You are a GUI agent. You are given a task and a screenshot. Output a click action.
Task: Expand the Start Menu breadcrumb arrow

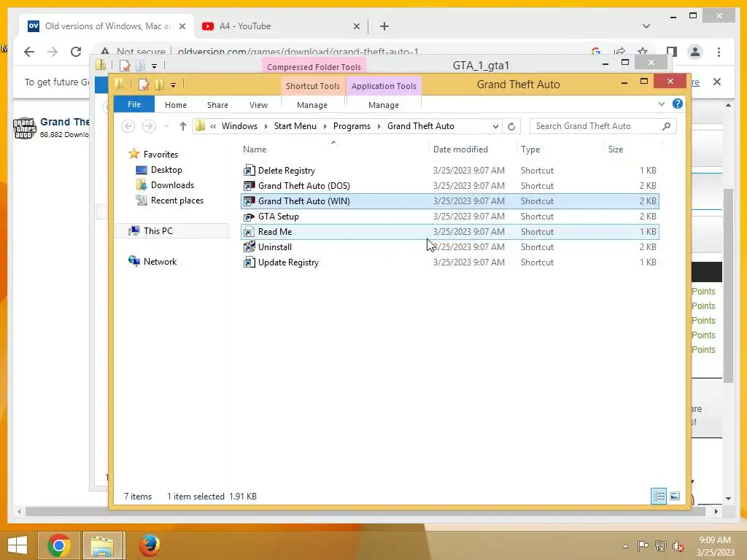(325, 126)
